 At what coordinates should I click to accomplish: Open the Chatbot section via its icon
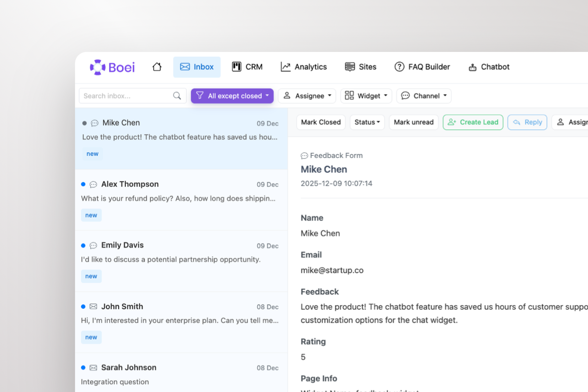[x=473, y=66]
